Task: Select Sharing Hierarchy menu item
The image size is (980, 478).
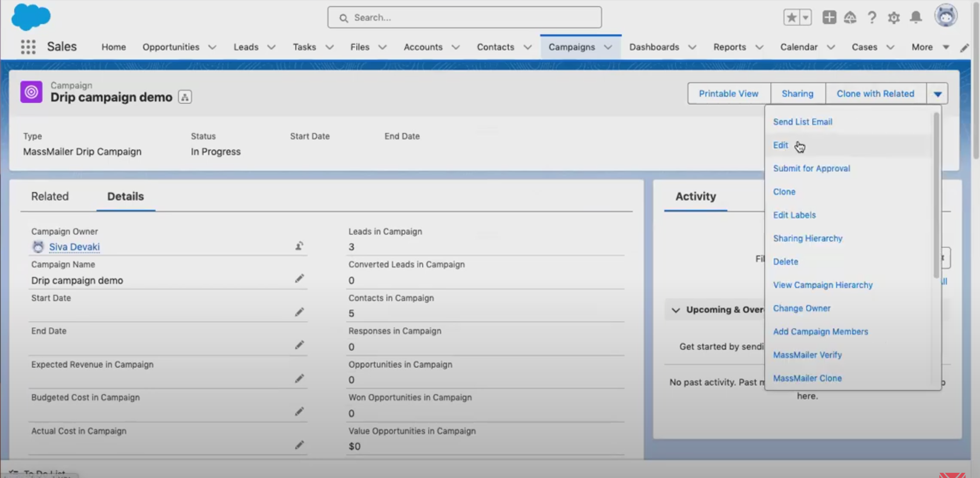Action: tap(807, 238)
